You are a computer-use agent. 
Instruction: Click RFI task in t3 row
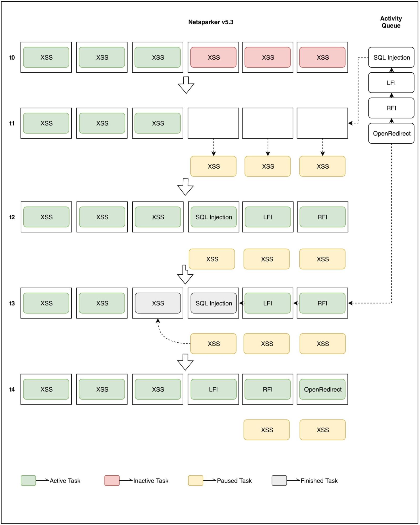(x=322, y=303)
